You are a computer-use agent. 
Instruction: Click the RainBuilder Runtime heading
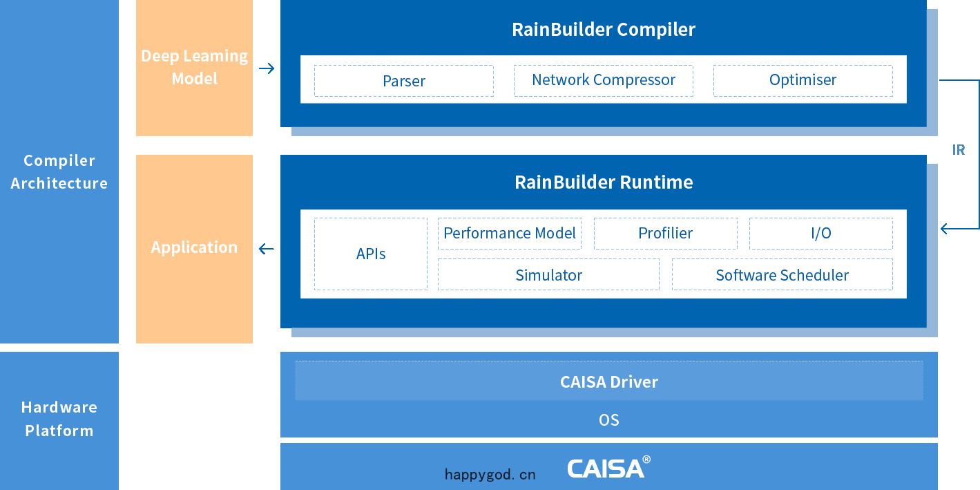click(604, 182)
